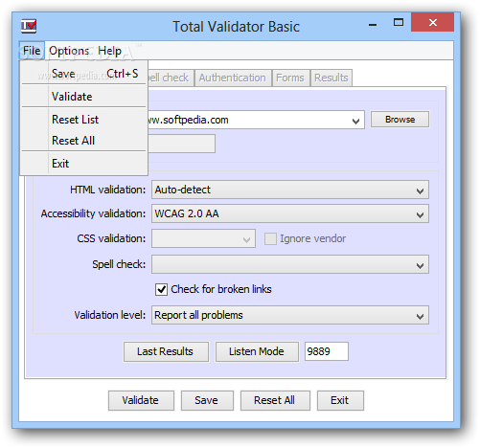Open the CSS validation dropdown

pyautogui.click(x=203, y=238)
